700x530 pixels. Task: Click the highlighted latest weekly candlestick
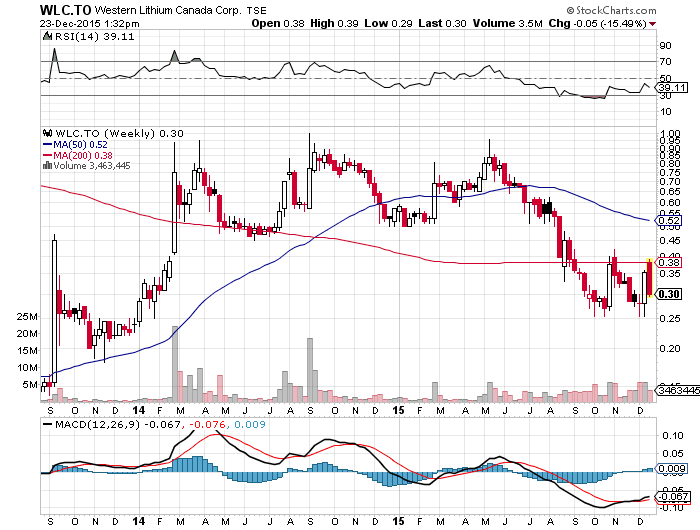[x=651, y=278]
